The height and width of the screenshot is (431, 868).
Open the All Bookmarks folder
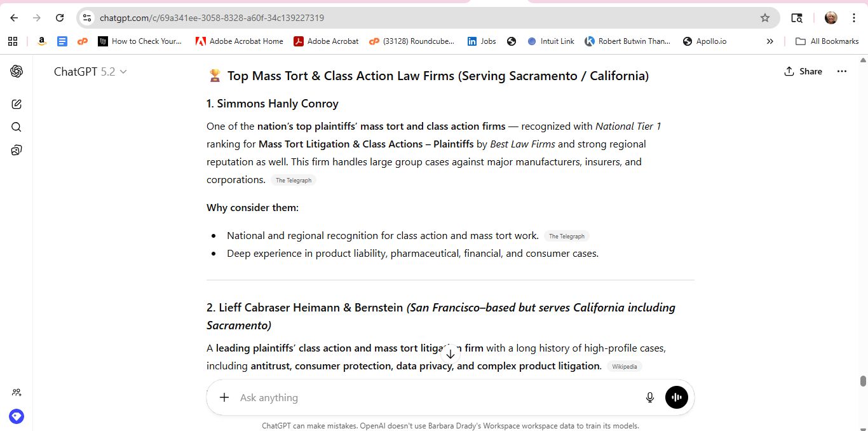pos(827,41)
